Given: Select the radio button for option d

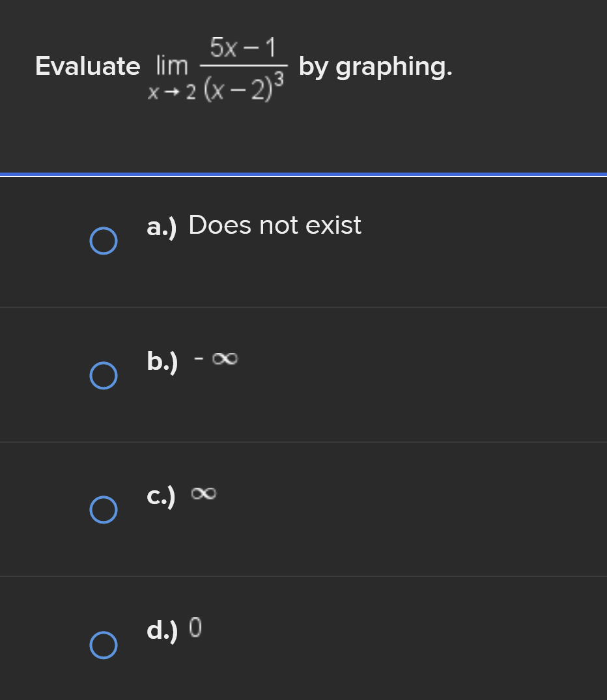Looking at the screenshot, I should (104, 645).
